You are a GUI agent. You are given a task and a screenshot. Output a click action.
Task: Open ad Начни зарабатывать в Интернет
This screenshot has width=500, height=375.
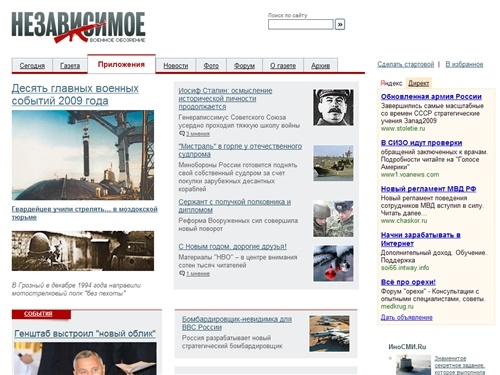tap(421, 239)
